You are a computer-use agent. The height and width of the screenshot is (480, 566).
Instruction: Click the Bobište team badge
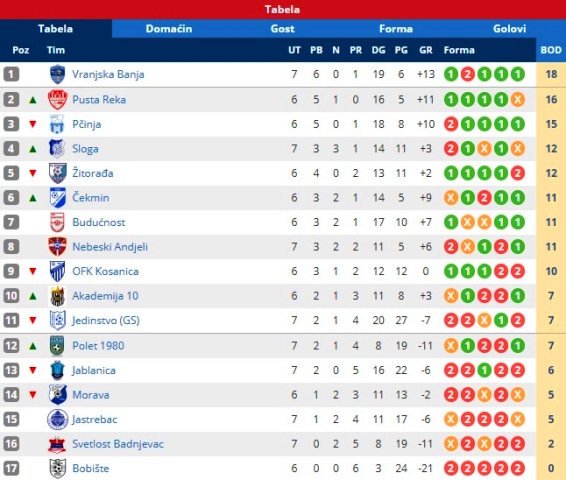click(57, 468)
